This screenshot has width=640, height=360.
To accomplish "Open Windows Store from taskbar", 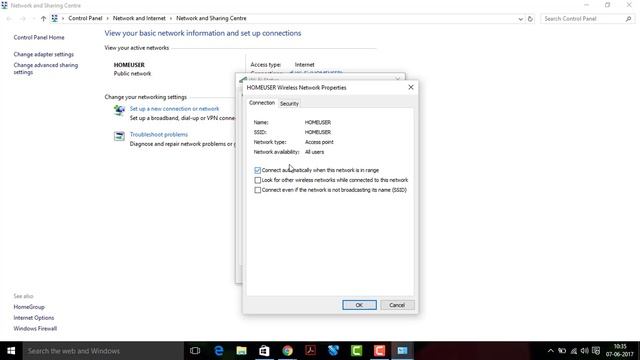I will 264,351.
